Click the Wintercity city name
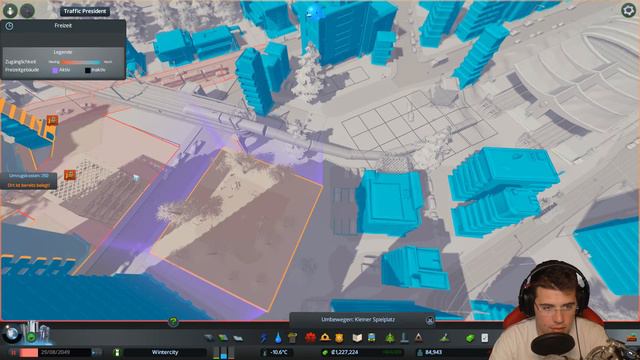Viewport: 640px width, 360px height. 165,352
